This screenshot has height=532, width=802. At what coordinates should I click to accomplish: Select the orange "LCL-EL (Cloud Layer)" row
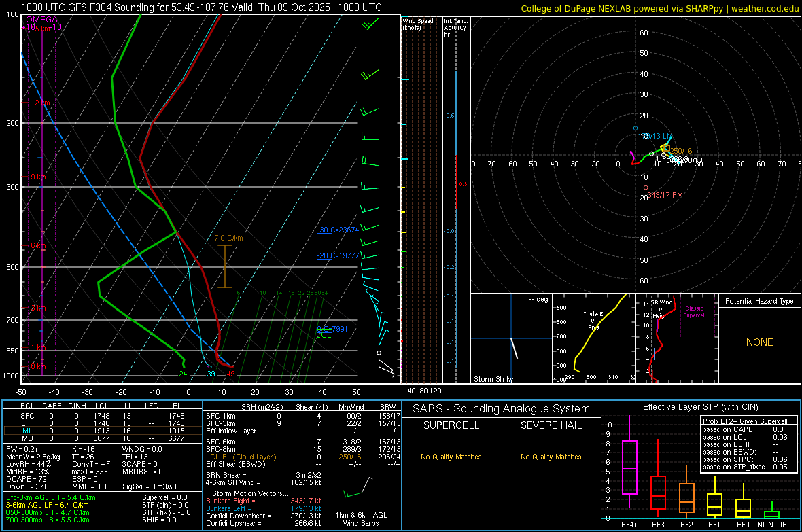[x=303, y=457]
